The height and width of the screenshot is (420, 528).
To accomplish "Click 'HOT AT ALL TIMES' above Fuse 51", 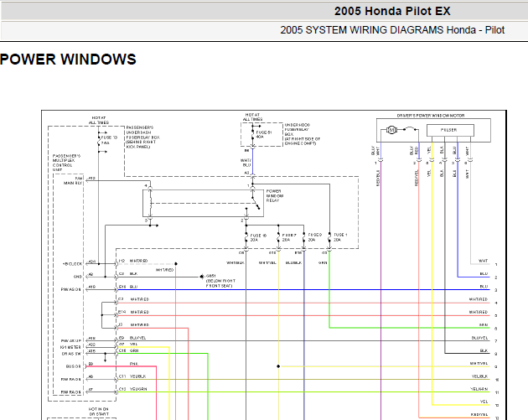I will tap(252, 117).
